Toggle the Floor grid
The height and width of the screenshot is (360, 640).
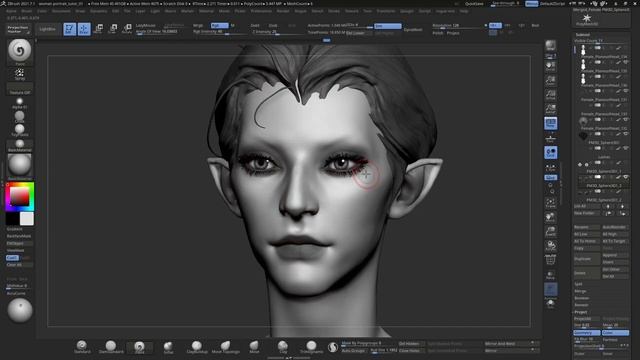[550, 139]
